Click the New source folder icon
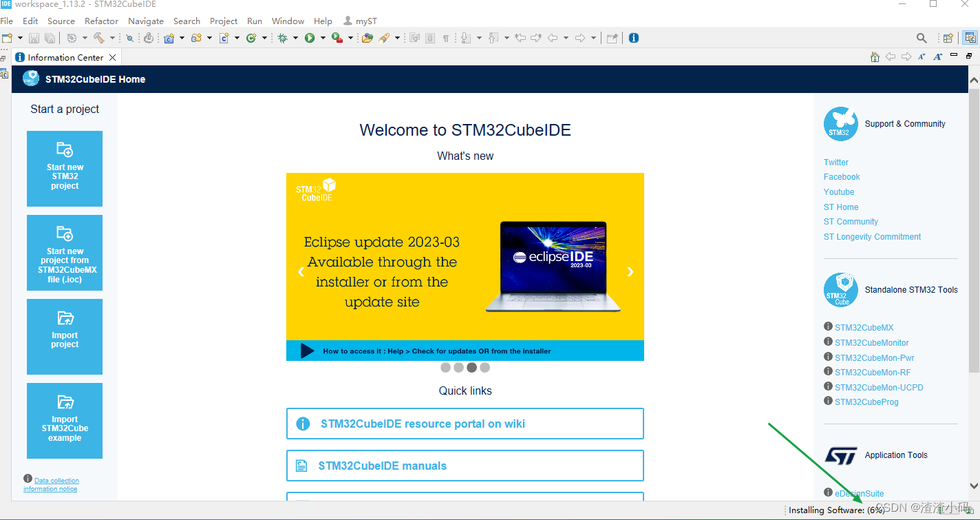Viewport: 980px width, 520px height. click(x=196, y=38)
